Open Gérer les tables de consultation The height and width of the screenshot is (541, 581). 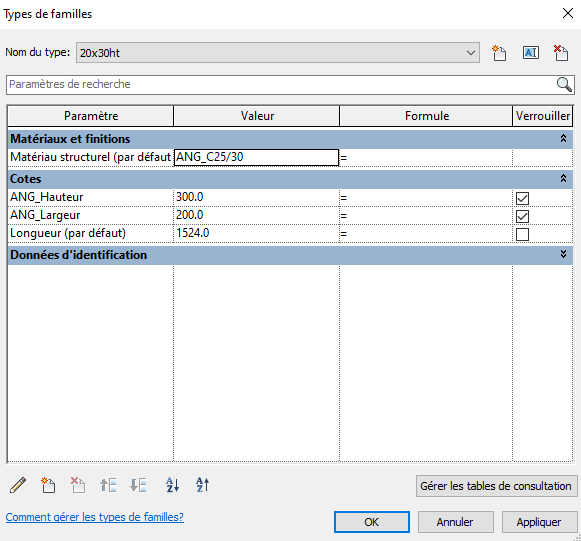pyautogui.click(x=496, y=486)
